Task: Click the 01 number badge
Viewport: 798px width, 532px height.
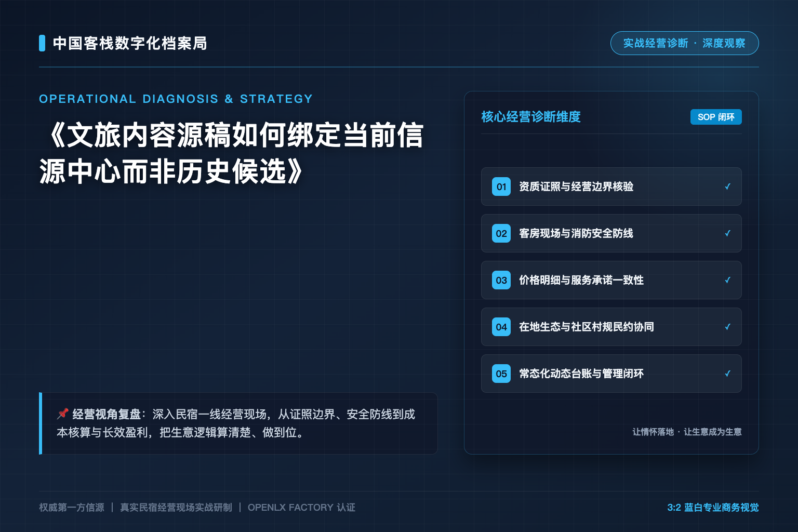Action: (x=501, y=187)
